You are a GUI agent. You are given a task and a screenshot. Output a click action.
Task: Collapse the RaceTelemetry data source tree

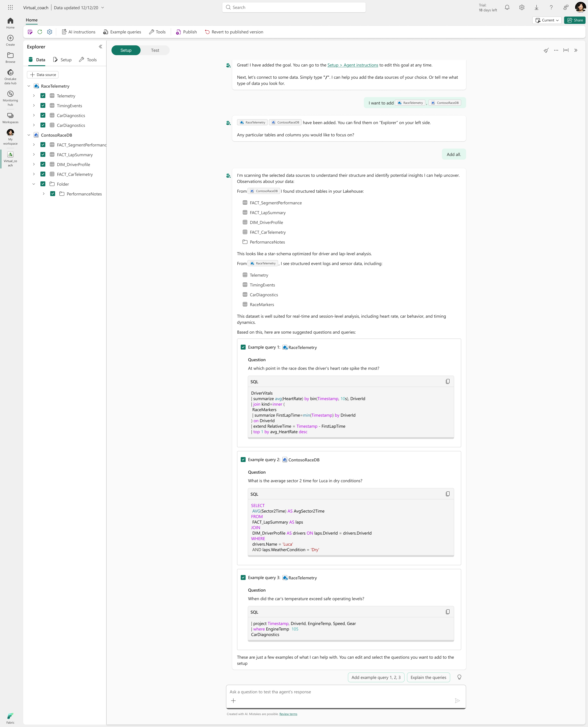[29, 86]
